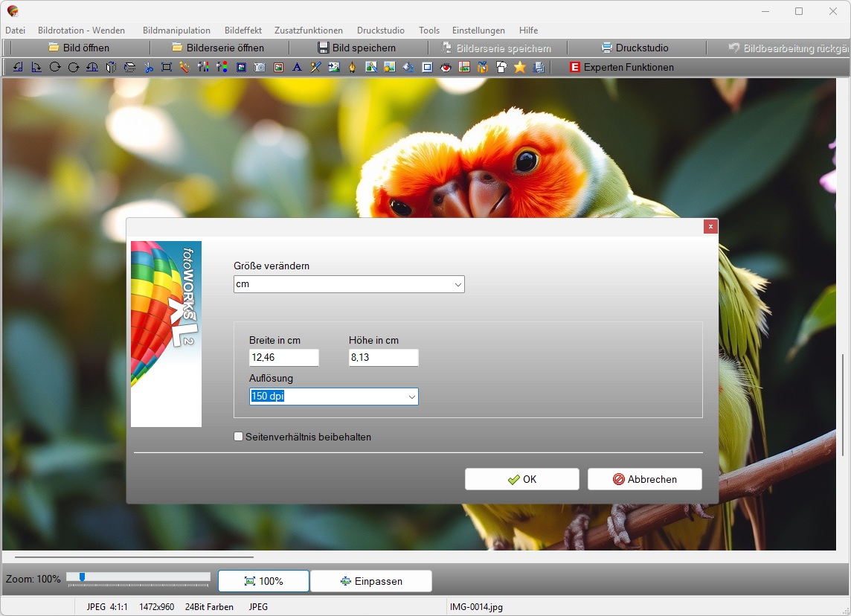Open the Zusatzfunktionen menu
The height and width of the screenshot is (616, 851).
[x=308, y=31]
